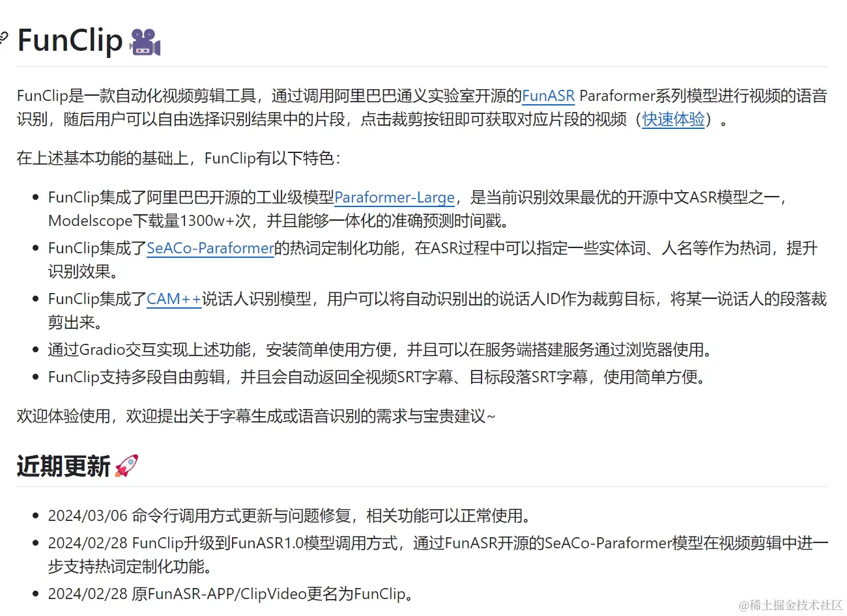Click the rocket emoji next to 近期更新
Image resolution: width=847 pixels, height=616 pixels.
[x=126, y=466]
